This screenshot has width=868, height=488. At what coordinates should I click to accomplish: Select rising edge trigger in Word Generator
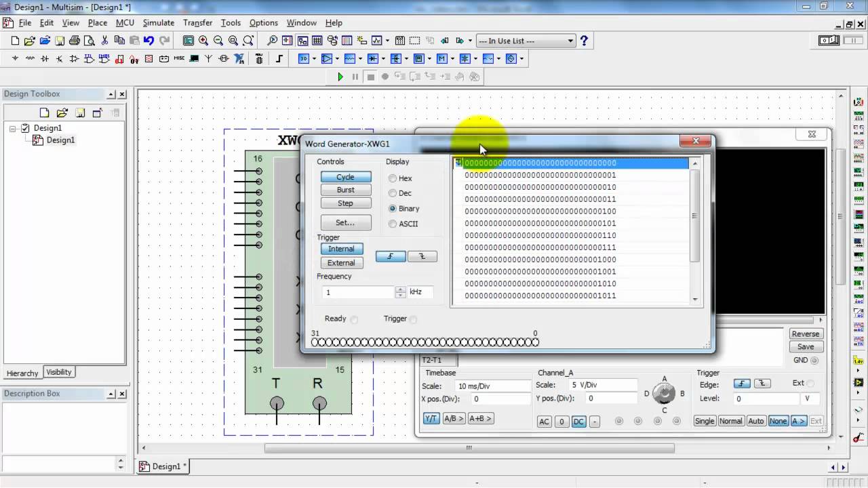tap(391, 256)
